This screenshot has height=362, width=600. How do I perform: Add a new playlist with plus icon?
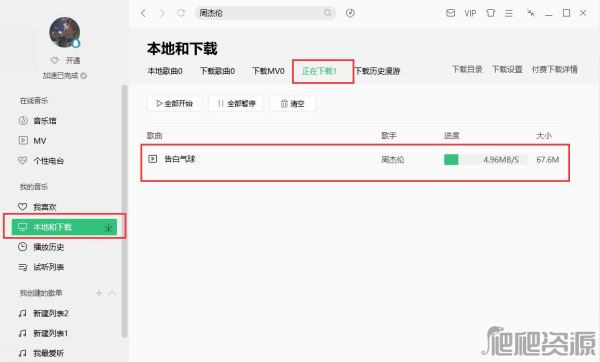99,293
